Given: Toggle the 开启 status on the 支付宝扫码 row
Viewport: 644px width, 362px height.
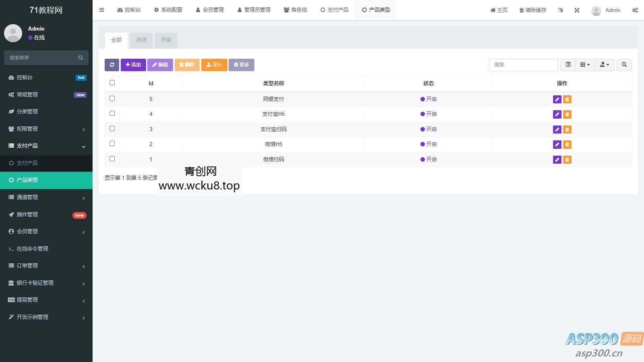Looking at the screenshot, I should pos(429,129).
